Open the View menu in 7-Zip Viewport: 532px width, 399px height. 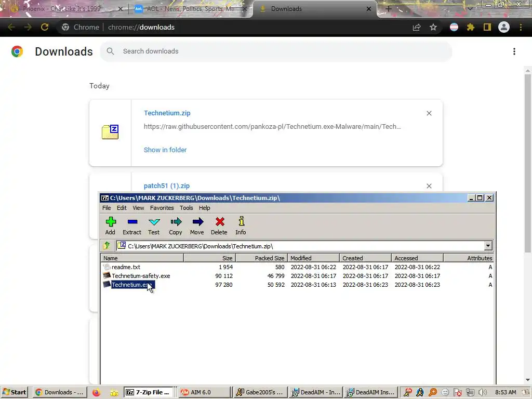(x=138, y=208)
